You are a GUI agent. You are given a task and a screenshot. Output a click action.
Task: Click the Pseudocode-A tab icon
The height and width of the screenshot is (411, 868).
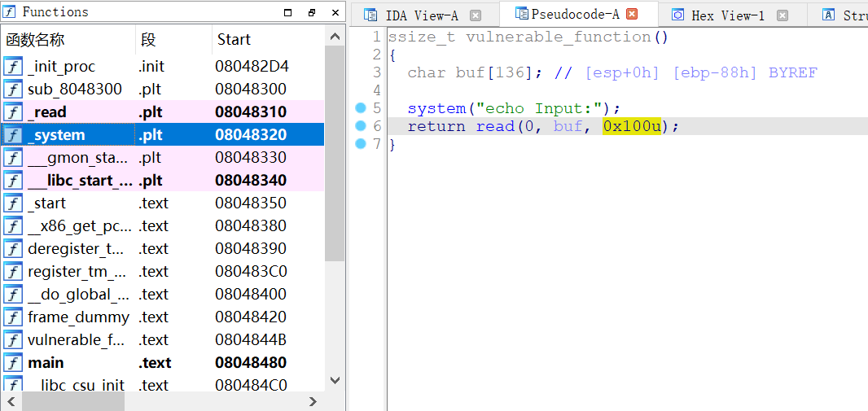pyautogui.click(x=521, y=14)
